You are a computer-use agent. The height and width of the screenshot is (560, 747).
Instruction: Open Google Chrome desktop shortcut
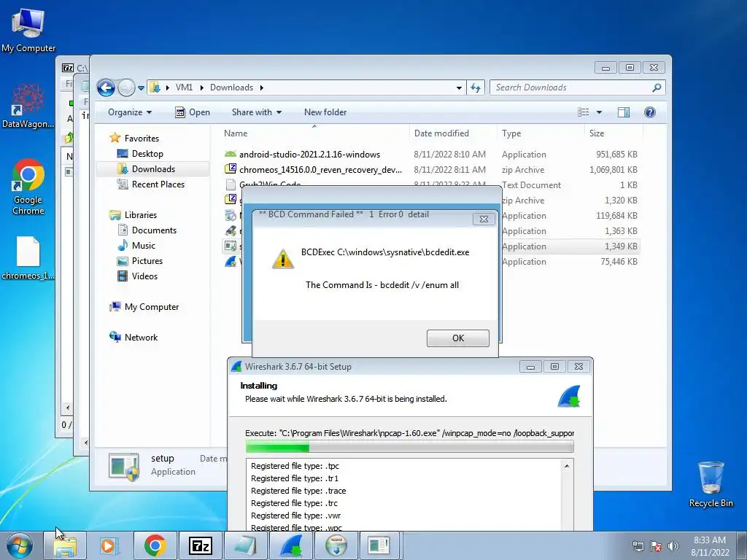(x=28, y=187)
